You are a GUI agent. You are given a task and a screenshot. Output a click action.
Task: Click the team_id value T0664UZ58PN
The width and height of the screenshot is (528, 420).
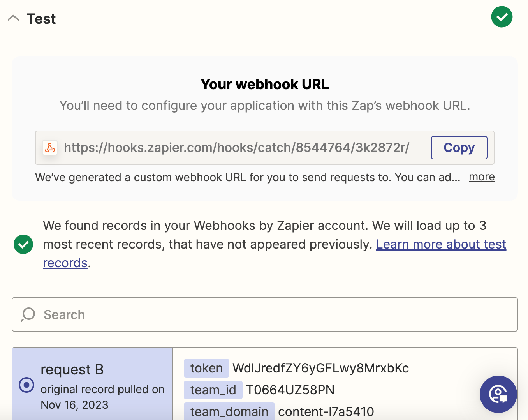click(x=290, y=390)
